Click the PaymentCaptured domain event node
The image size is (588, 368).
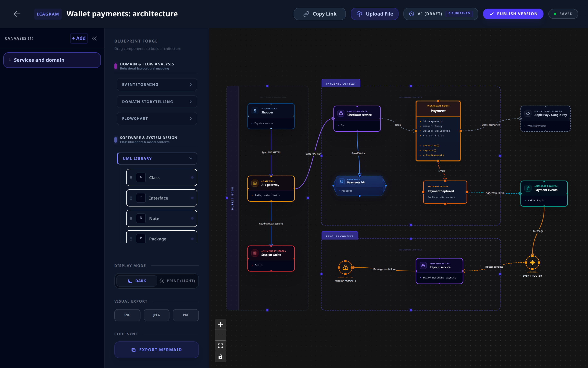(x=445, y=192)
